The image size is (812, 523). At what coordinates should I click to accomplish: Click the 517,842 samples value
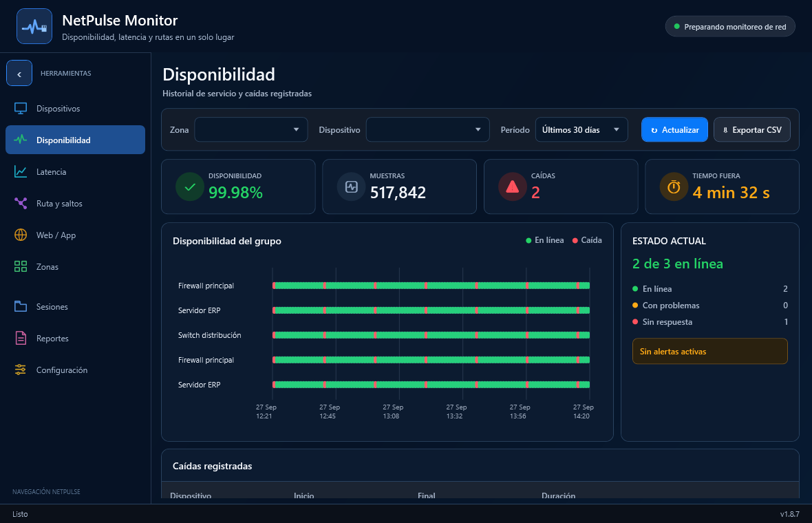click(x=398, y=192)
